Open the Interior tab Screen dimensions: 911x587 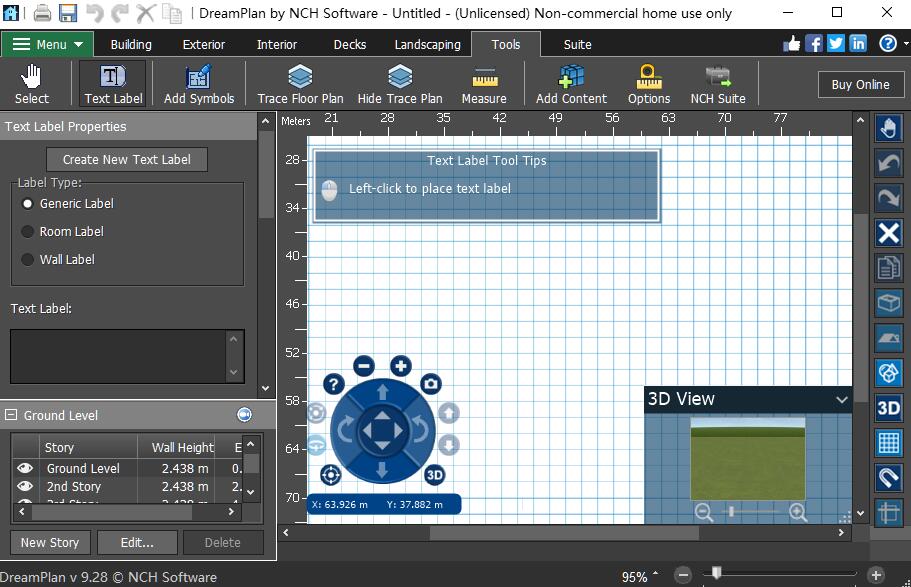(276, 44)
